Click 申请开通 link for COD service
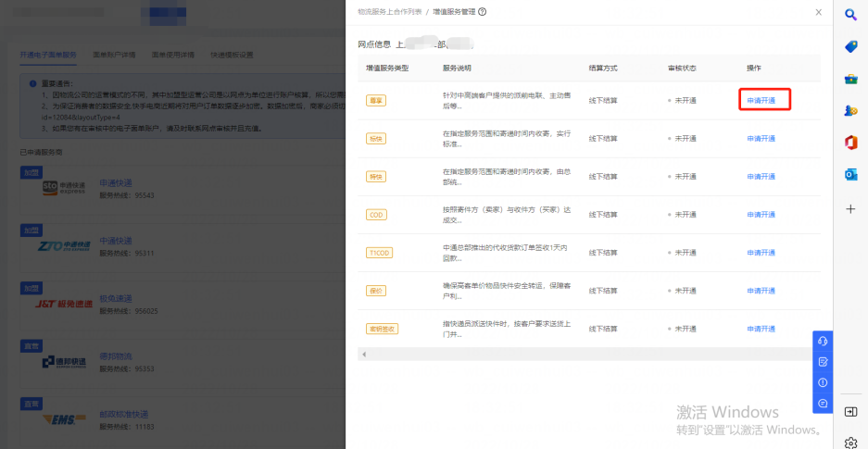Image resolution: width=868 pixels, height=449 pixels. coord(761,215)
